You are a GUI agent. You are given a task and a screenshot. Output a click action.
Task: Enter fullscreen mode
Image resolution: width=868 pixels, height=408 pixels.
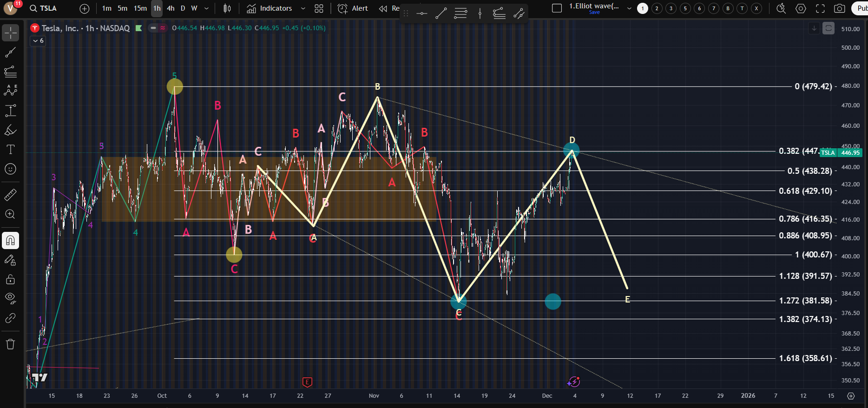(x=820, y=8)
